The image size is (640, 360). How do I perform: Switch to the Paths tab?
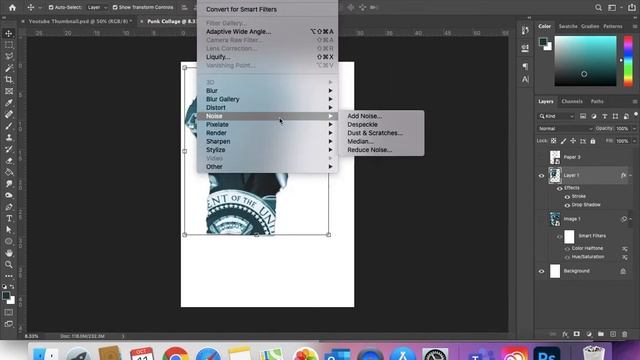(x=597, y=101)
